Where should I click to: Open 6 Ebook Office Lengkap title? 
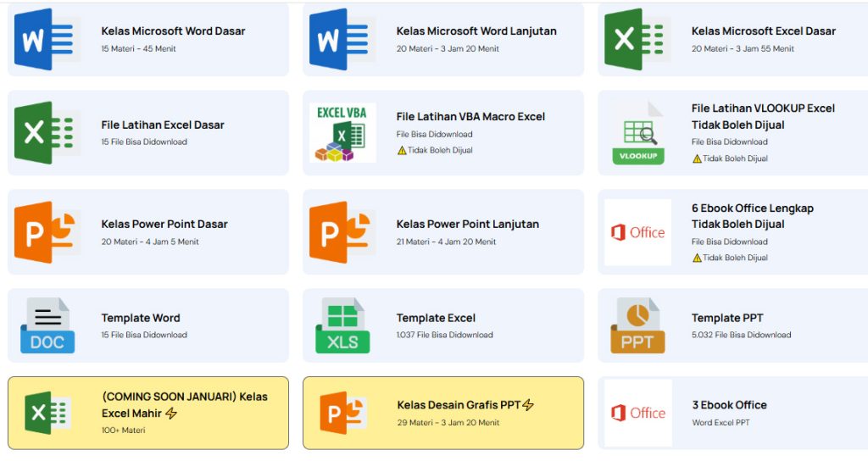point(753,216)
